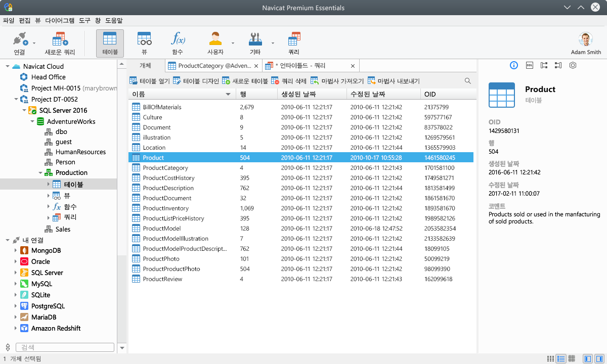The width and height of the screenshot is (607, 364).
Task: Switch to list view in status bar
Action: click(x=550, y=358)
